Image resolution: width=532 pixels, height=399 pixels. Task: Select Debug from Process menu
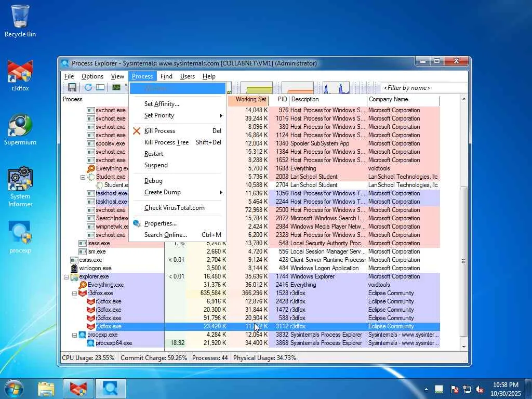tap(178, 181)
